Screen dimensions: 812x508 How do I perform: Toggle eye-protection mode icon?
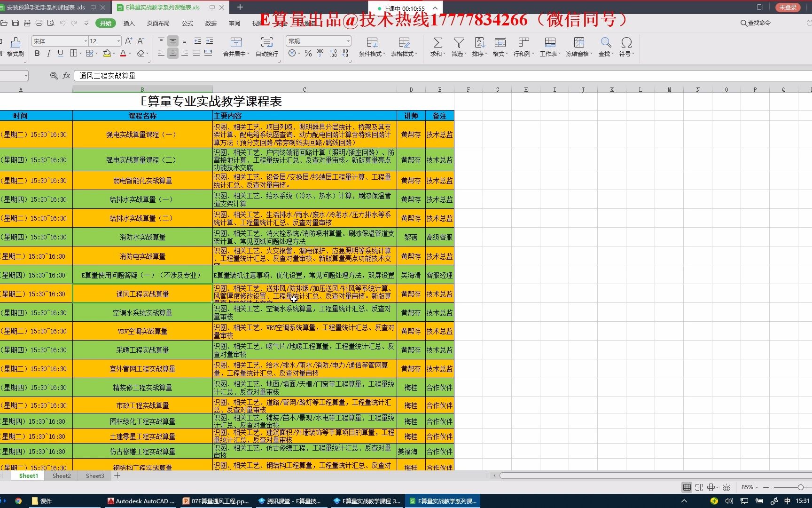click(x=726, y=487)
